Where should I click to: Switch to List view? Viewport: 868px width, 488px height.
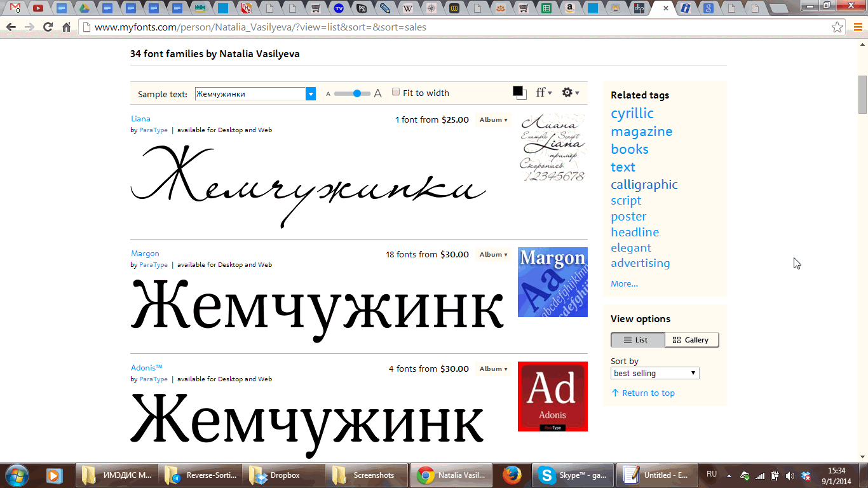[x=638, y=340]
